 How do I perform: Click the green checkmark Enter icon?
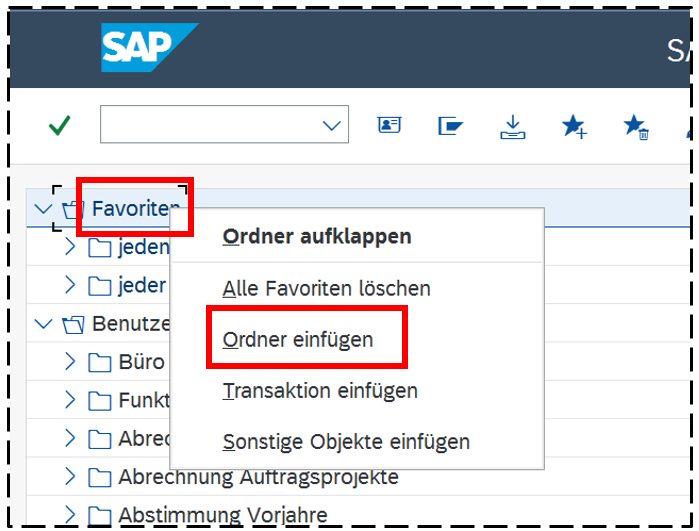(x=60, y=126)
